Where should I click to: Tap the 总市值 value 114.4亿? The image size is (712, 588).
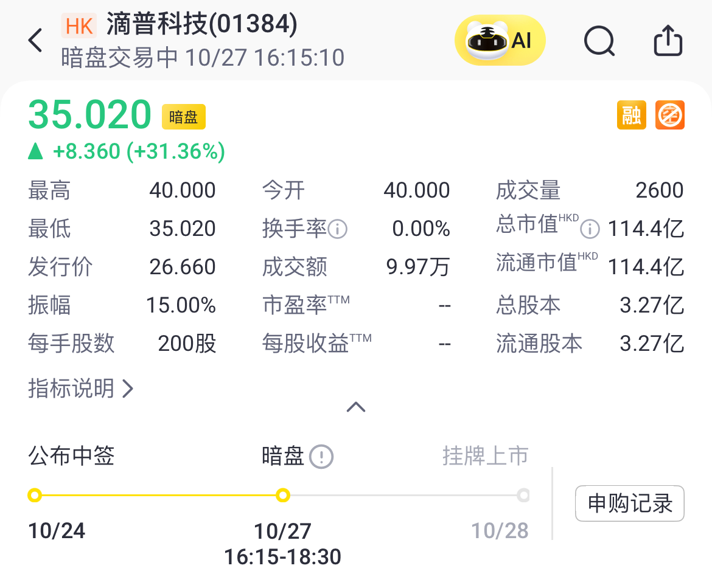click(x=646, y=228)
